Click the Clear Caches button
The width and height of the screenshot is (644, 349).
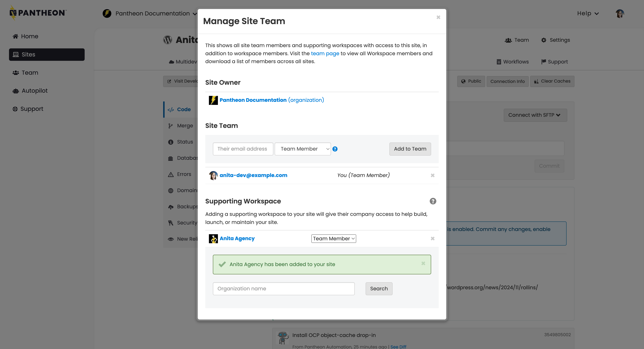(552, 81)
